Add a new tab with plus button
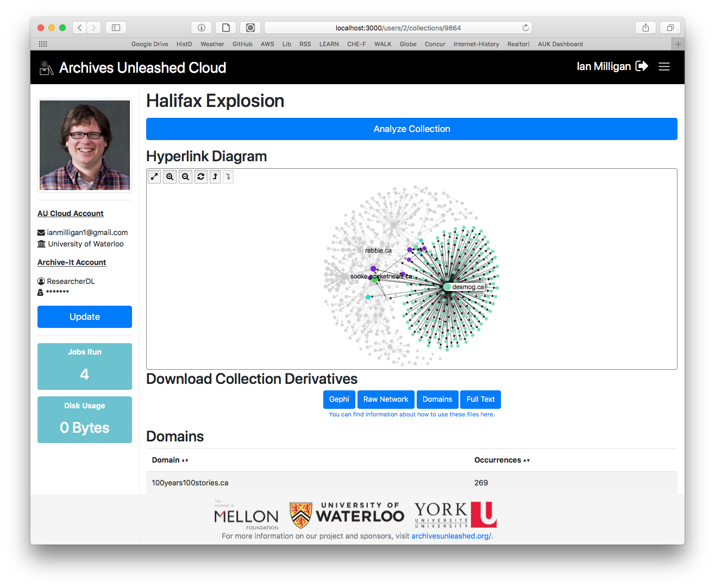Image resolution: width=715 pixels, height=588 pixels. tap(678, 44)
